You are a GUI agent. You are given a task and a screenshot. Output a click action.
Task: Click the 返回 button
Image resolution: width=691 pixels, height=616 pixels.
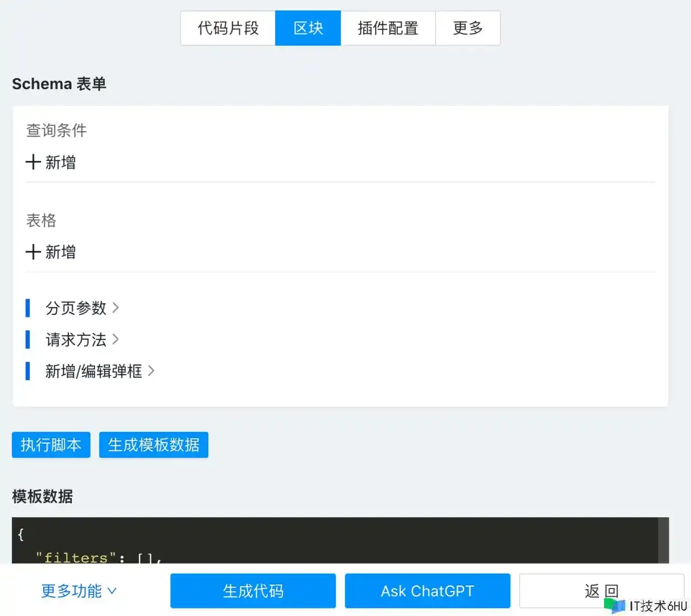601,591
